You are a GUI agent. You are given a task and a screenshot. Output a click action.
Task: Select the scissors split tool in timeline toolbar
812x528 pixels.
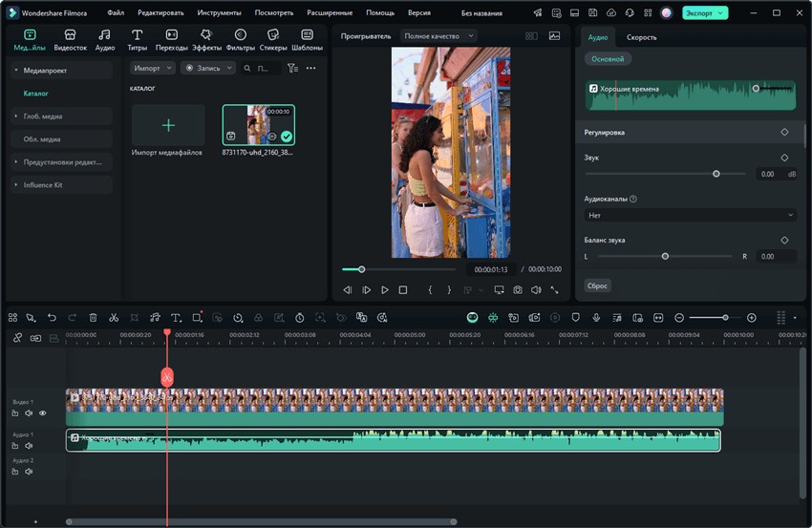(114, 317)
